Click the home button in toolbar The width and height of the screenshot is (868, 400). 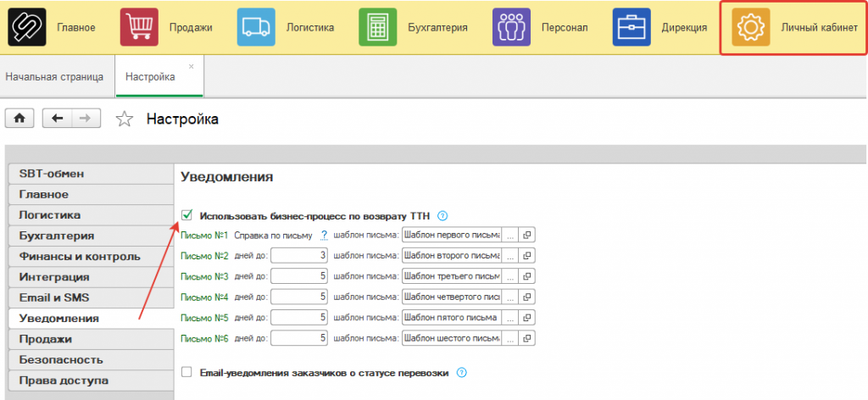point(19,119)
